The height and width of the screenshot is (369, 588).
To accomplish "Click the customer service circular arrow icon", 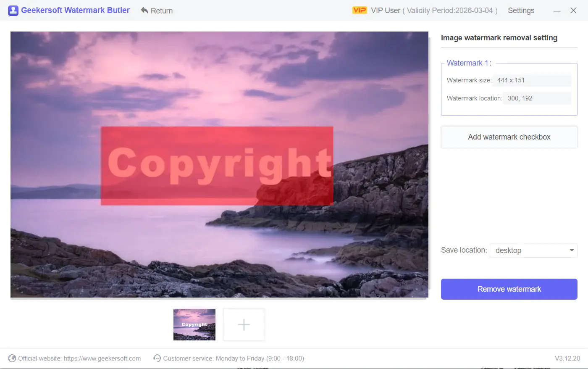I will [156, 358].
